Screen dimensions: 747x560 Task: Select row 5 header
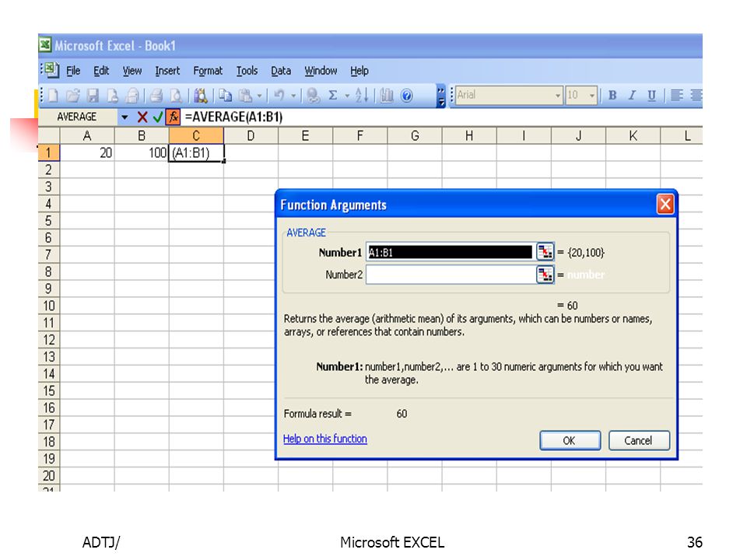tap(48, 221)
